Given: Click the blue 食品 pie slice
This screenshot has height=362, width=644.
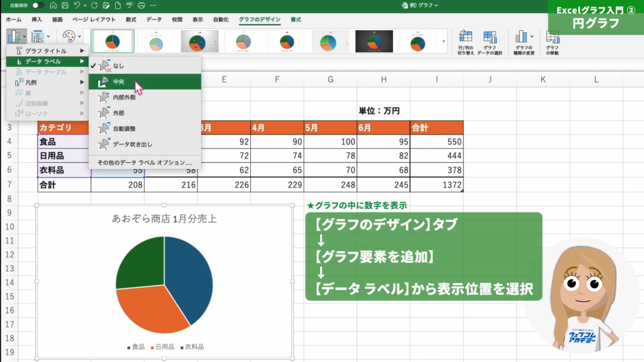Looking at the screenshot, I should pos(190,277).
